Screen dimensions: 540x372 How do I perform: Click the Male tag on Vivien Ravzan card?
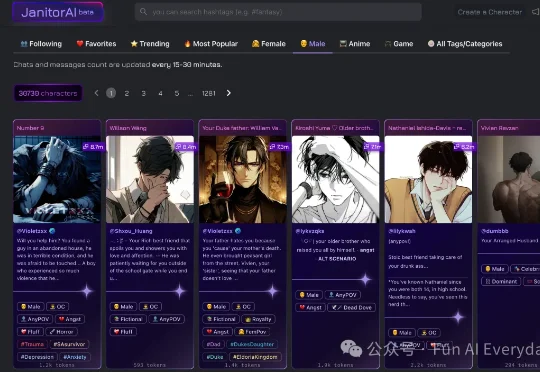click(495, 269)
